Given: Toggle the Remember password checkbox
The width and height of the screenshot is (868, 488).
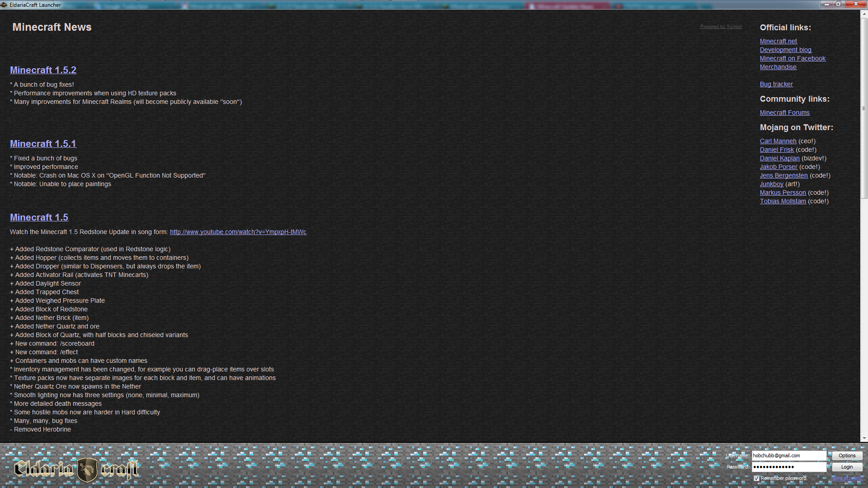Looking at the screenshot, I should 756,478.
